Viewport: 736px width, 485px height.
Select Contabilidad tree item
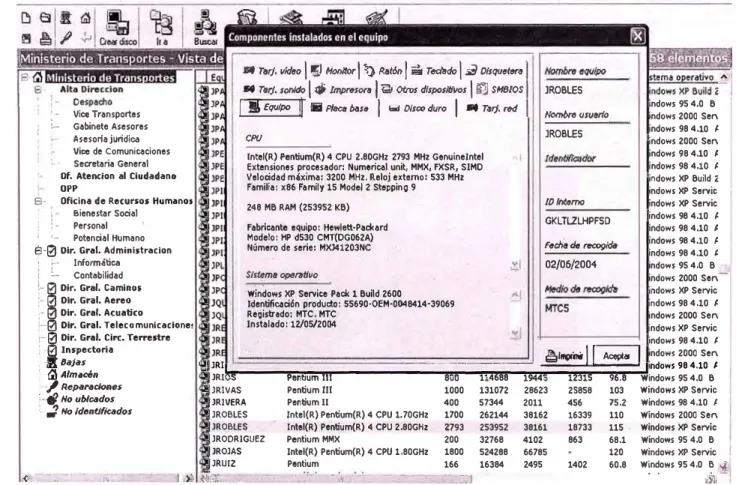point(98,276)
